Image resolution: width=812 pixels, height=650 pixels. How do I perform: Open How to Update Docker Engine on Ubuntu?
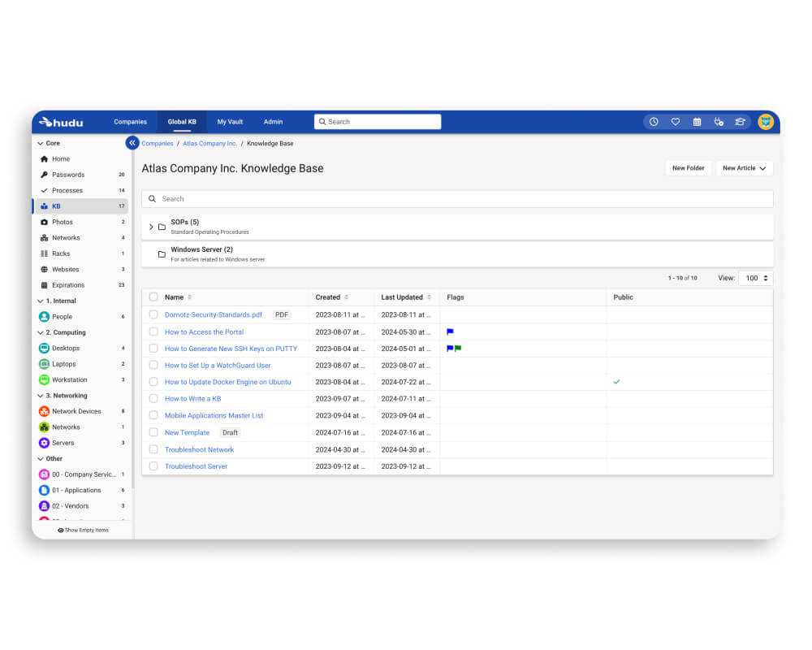click(x=227, y=382)
